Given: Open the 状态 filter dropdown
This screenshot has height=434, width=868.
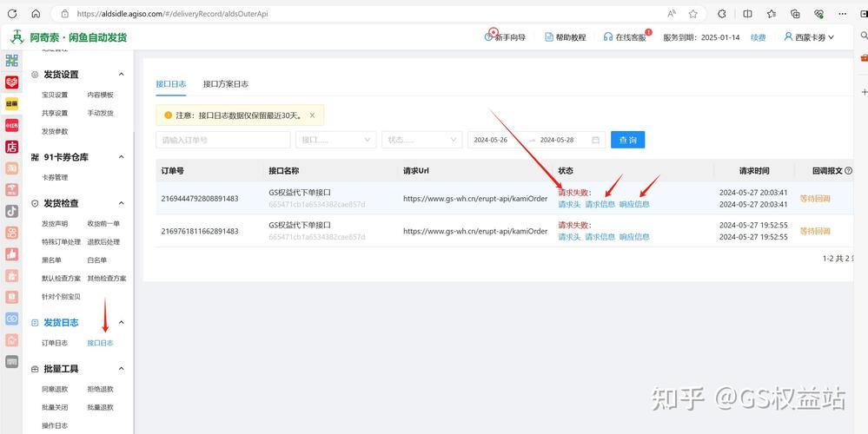Looking at the screenshot, I should tap(421, 140).
